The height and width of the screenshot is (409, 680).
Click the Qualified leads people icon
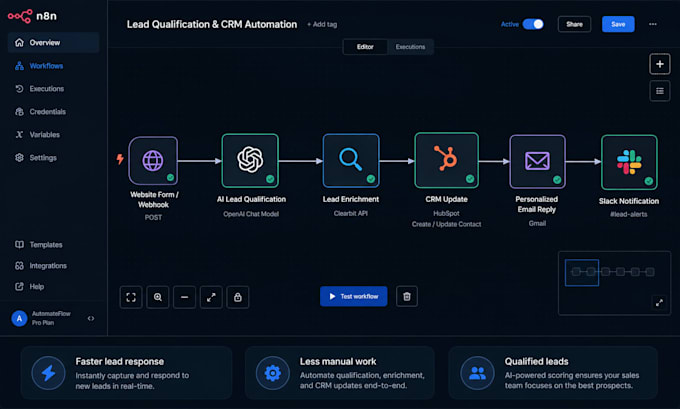coord(477,373)
